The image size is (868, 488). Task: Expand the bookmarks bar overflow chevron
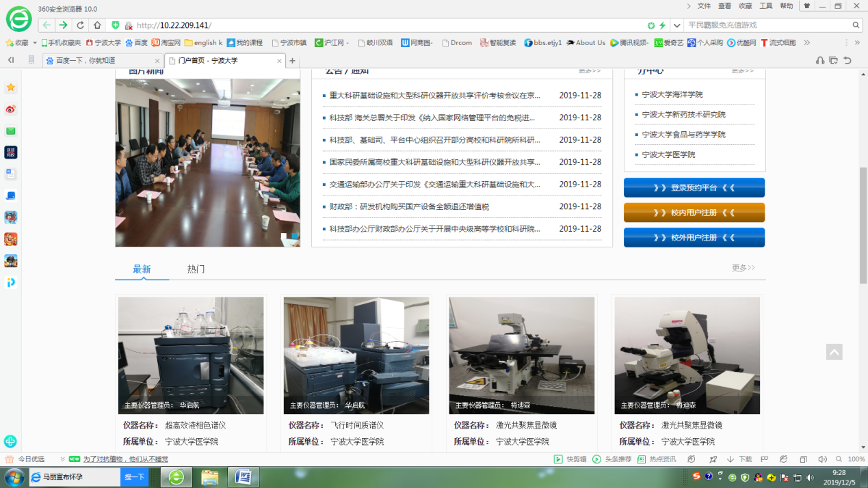[x=806, y=42]
